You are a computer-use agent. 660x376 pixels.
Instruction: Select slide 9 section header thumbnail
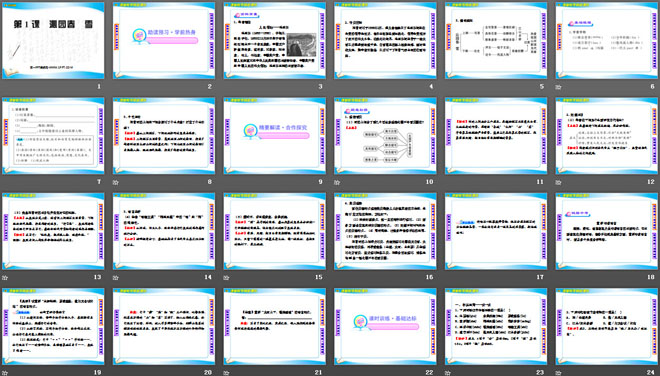click(x=274, y=136)
